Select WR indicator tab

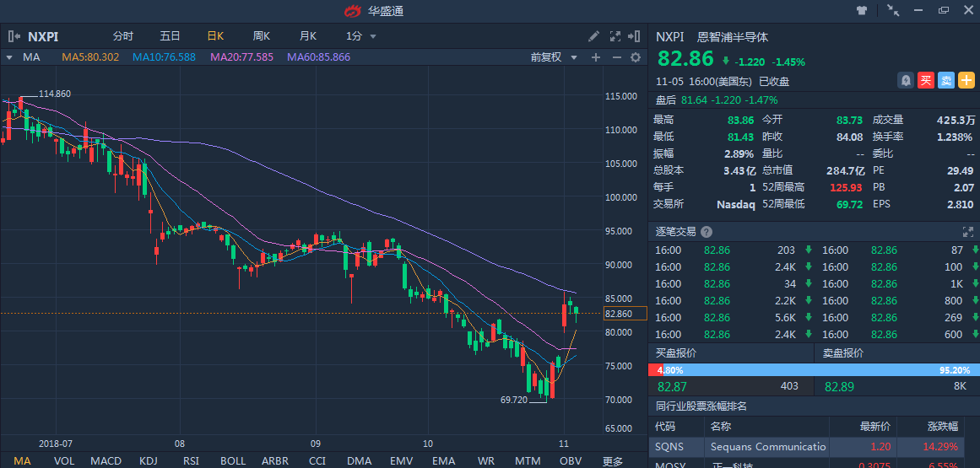pos(485,461)
